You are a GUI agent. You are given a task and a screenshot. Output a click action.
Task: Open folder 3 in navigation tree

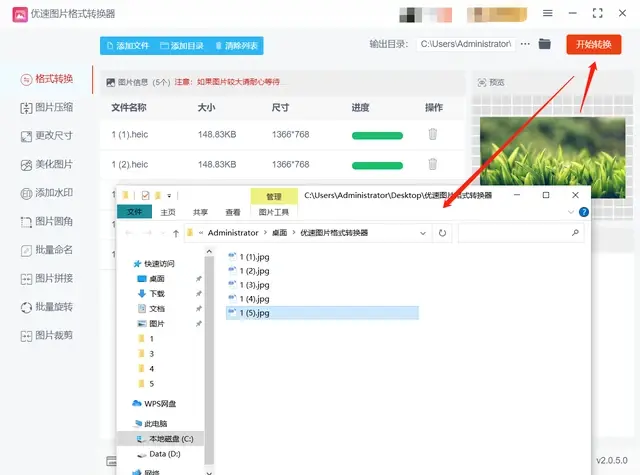(147, 354)
